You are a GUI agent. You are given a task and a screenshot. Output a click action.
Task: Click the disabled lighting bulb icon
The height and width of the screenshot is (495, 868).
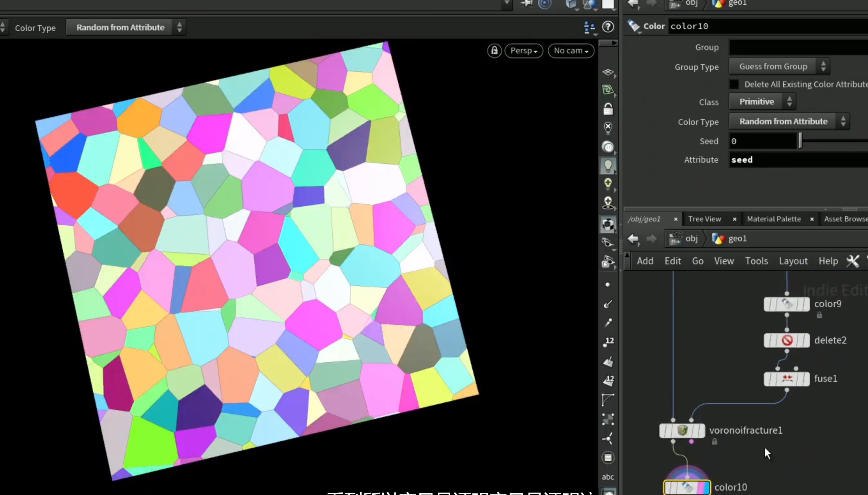click(608, 128)
